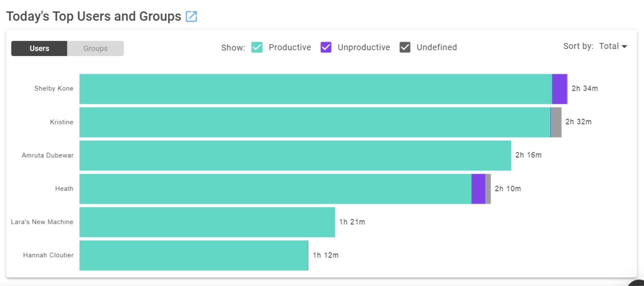Open the Sort by Total dropdown
This screenshot has width=644, height=286.
613,46
